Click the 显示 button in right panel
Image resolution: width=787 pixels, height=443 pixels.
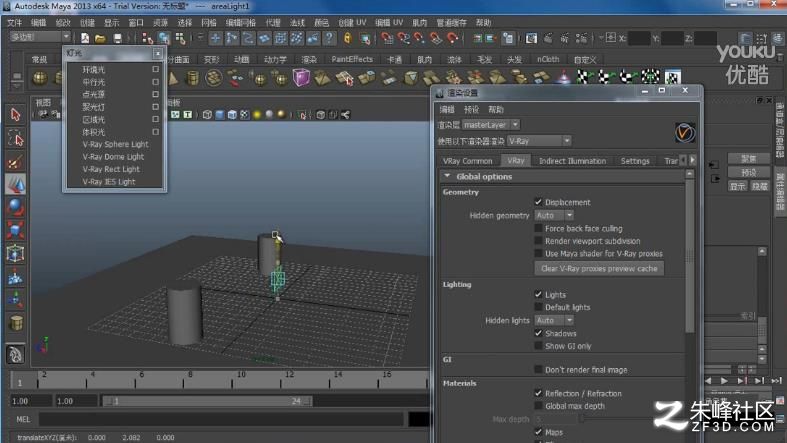(737, 186)
